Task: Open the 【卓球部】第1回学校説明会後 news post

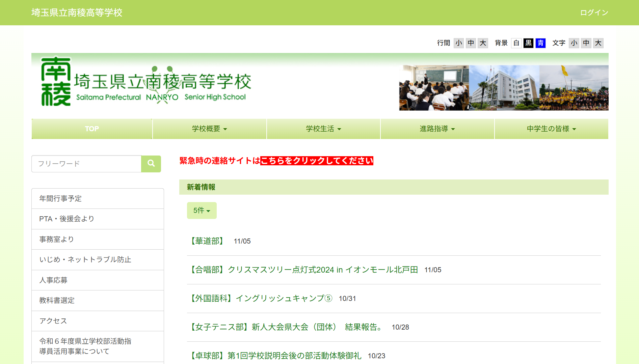Action: pyautogui.click(x=275, y=356)
